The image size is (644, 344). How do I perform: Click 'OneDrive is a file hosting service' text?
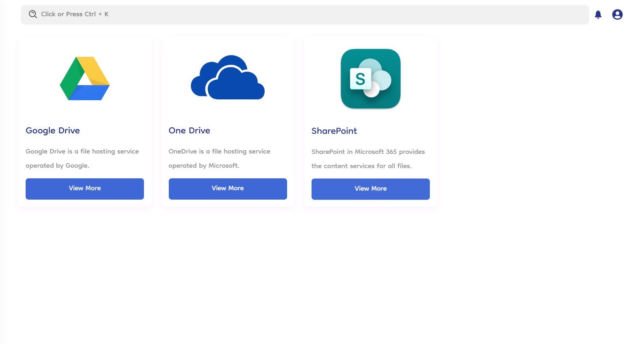(x=219, y=151)
